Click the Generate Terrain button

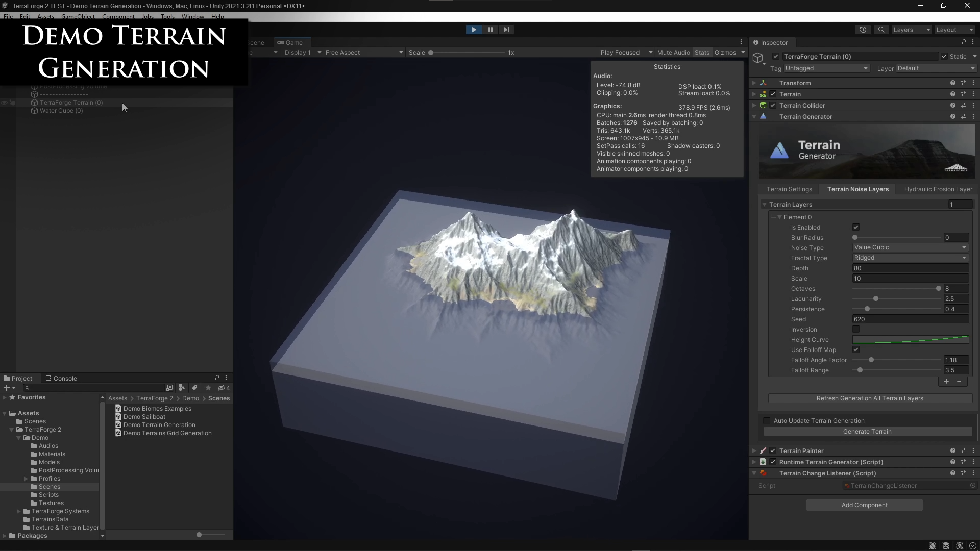pos(867,432)
